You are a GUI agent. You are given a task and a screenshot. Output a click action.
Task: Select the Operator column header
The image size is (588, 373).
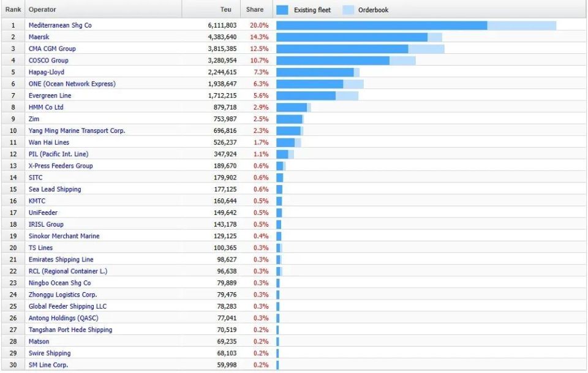[x=103, y=9]
